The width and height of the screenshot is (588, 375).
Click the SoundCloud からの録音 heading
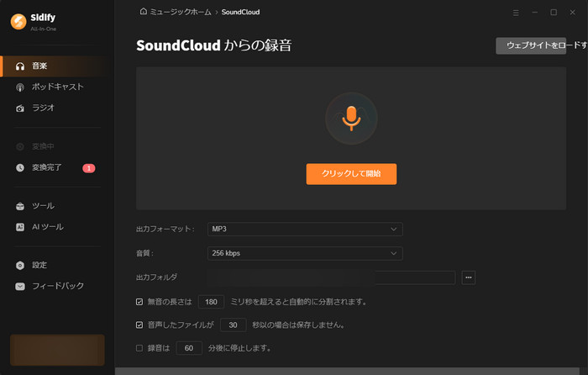click(213, 45)
